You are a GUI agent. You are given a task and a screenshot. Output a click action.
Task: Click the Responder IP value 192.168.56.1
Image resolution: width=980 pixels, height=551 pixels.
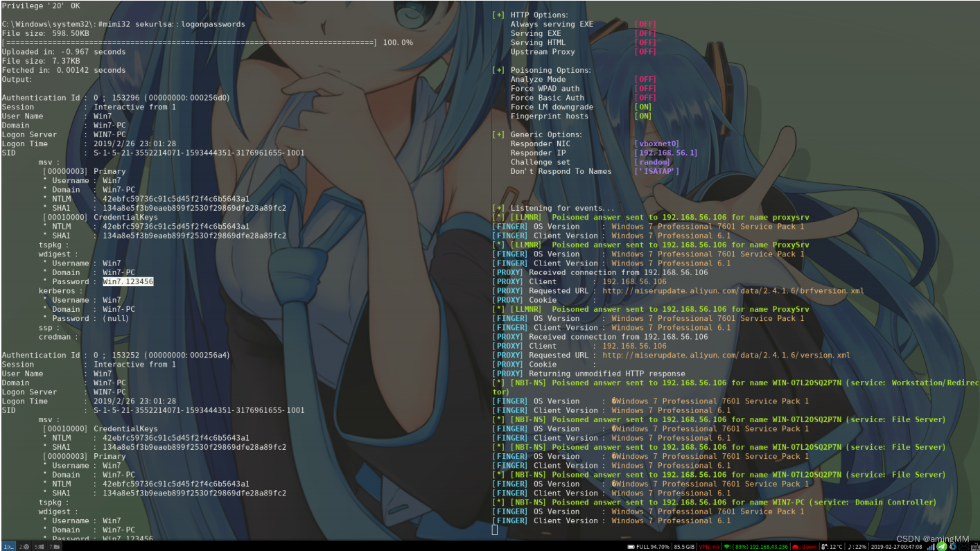click(x=666, y=152)
